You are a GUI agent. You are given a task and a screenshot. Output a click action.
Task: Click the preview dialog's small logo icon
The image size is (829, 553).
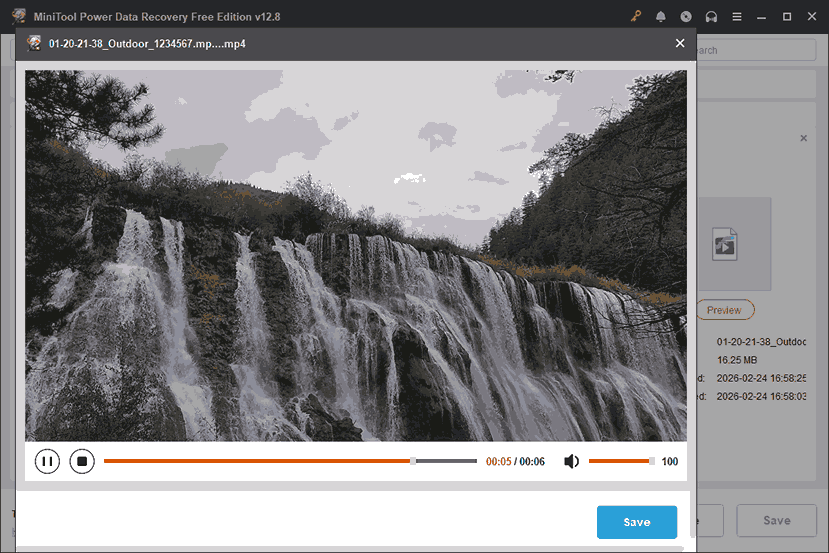pos(34,43)
